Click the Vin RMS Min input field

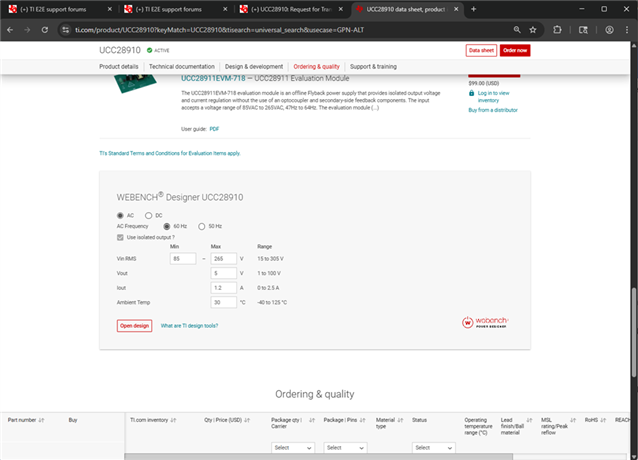pyautogui.click(x=183, y=259)
